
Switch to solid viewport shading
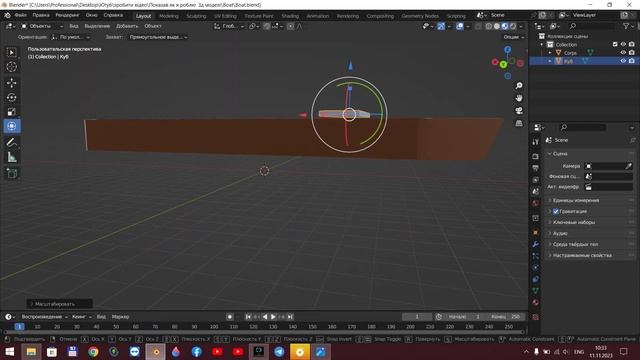tap(497, 26)
